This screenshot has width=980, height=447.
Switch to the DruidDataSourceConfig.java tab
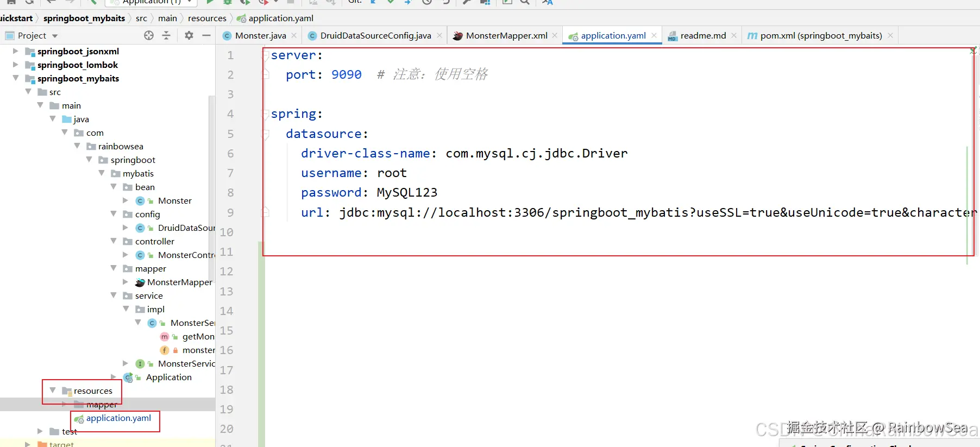coord(375,35)
